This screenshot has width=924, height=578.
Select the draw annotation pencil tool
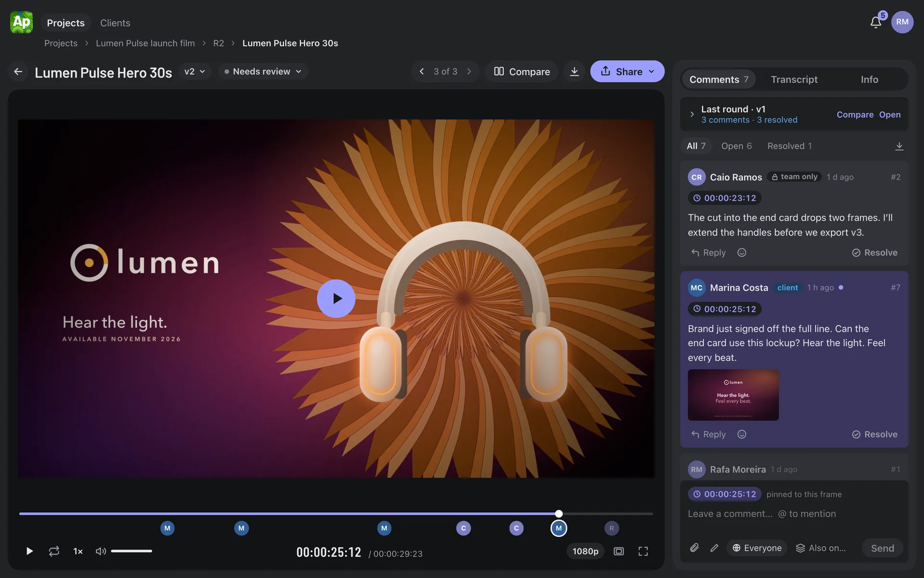(x=714, y=548)
